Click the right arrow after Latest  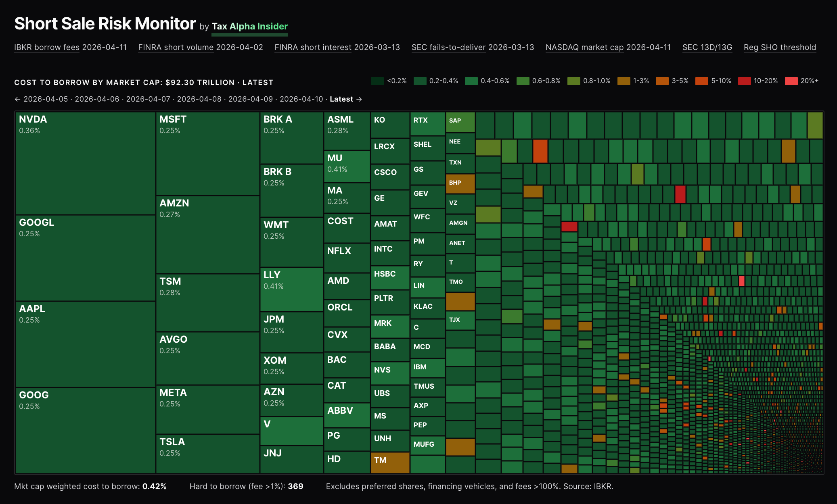coord(359,99)
